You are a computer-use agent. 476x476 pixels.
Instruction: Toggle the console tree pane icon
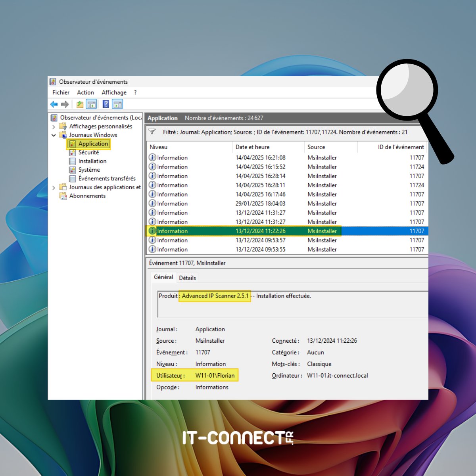(91, 104)
